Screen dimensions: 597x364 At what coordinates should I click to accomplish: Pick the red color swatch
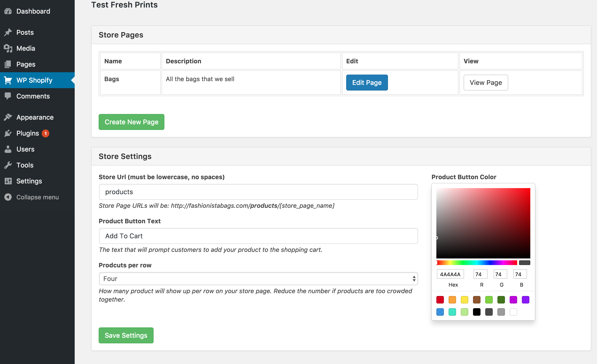coord(440,300)
